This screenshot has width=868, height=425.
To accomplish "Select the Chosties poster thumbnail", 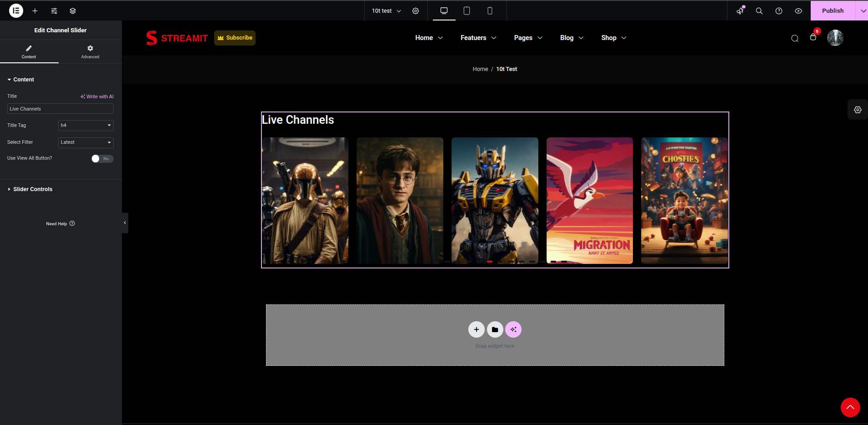I will click(684, 201).
